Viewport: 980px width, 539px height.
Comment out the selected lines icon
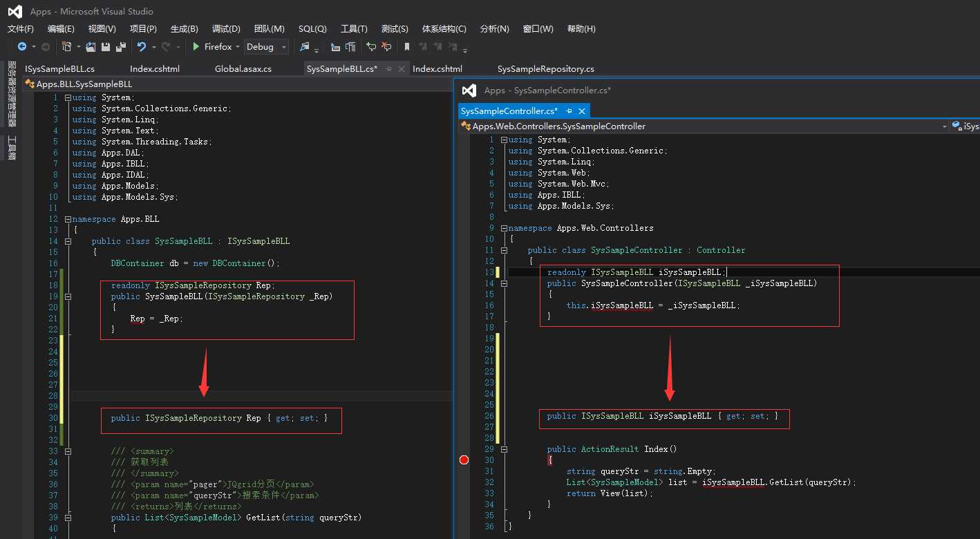click(371, 47)
